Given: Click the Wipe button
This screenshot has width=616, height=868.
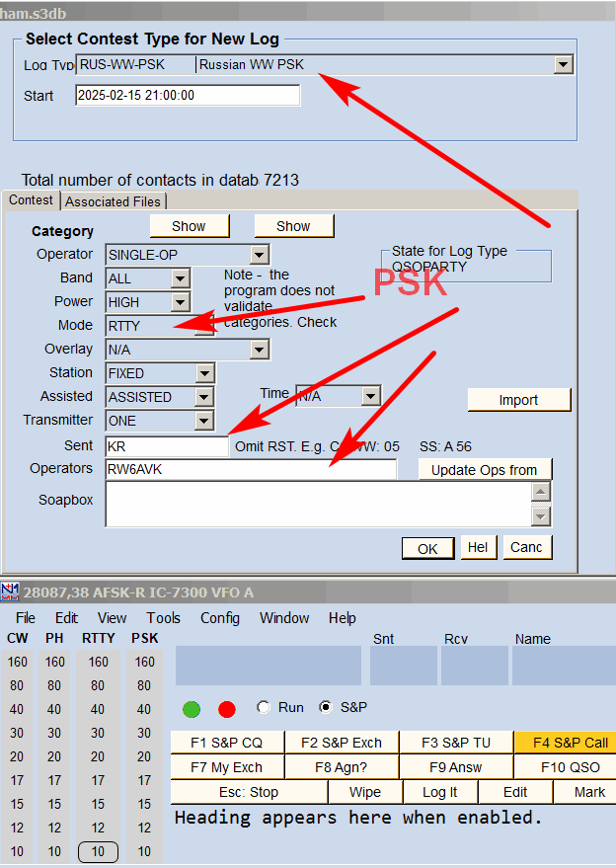Looking at the screenshot, I should pyautogui.click(x=365, y=792).
